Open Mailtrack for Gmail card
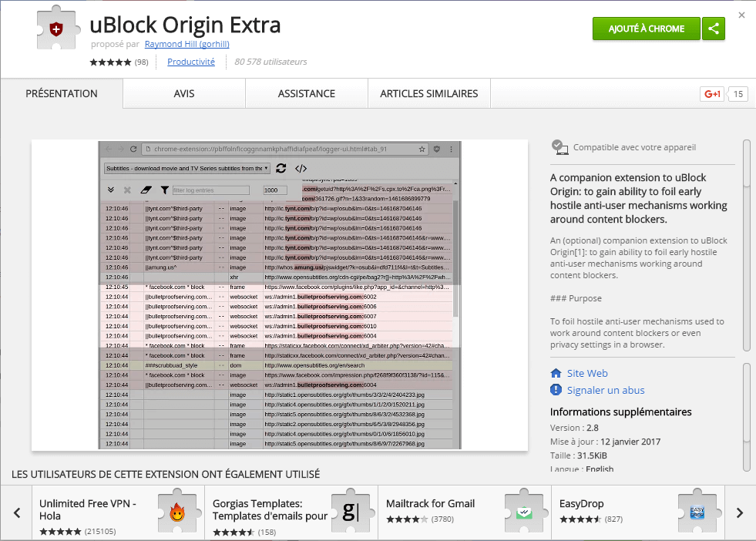This screenshot has width=756, height=541. click(465, 512)
